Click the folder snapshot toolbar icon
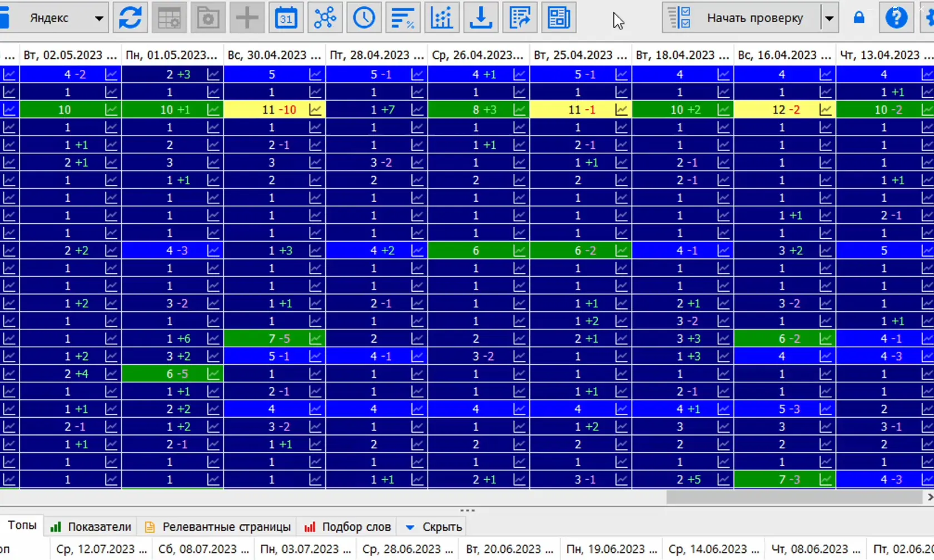 (x=208, y=18)
